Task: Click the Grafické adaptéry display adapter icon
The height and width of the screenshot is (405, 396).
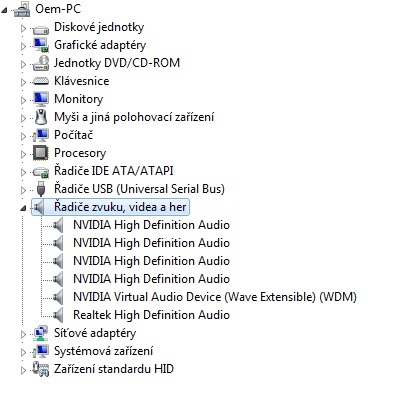Action: click(x=41, y=45)
